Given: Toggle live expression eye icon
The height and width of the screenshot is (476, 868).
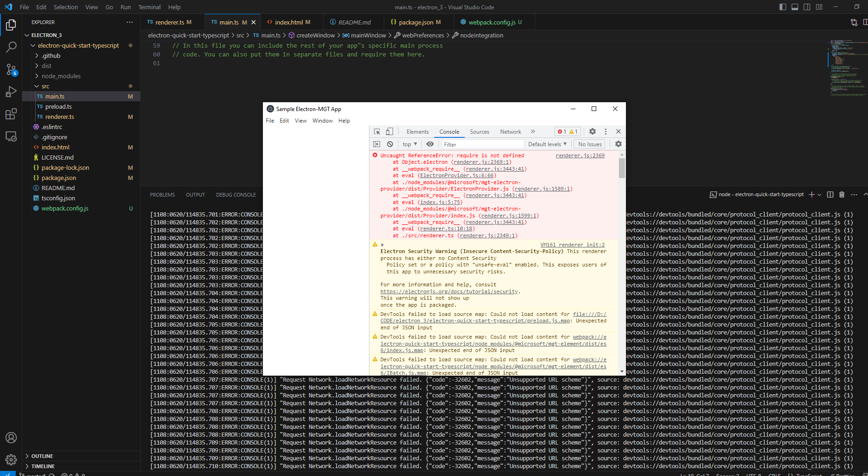Looking at the screenshot, I should pyautogui.click(x=430, y=144).
